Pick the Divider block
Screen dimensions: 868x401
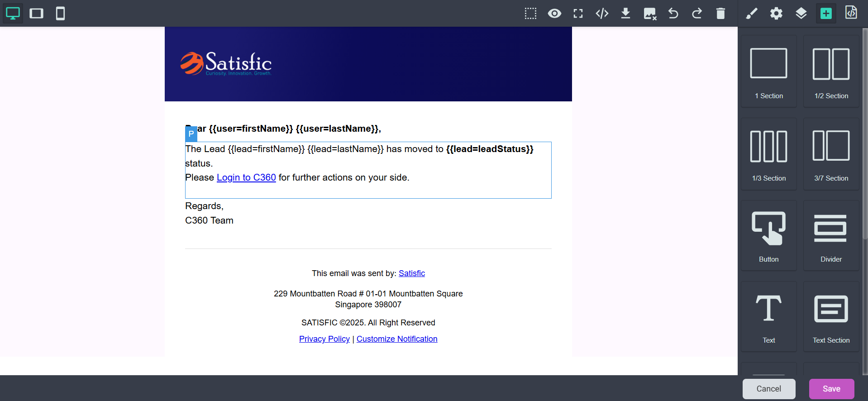[x=831, y=235]
